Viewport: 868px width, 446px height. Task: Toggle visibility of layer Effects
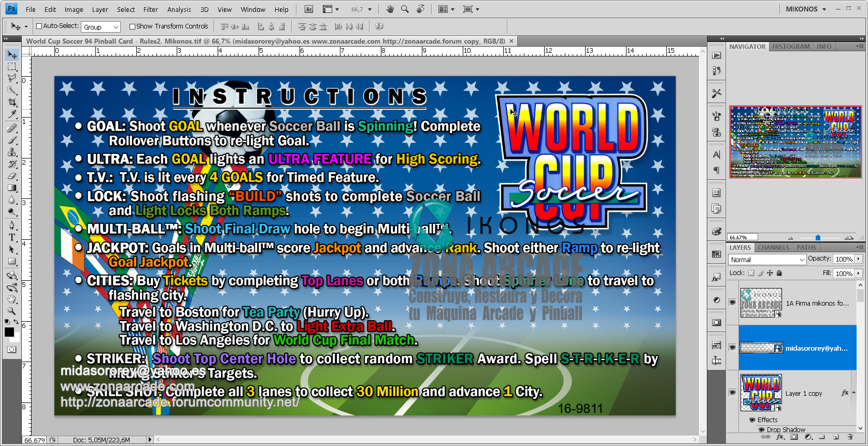tap(752, 420)
